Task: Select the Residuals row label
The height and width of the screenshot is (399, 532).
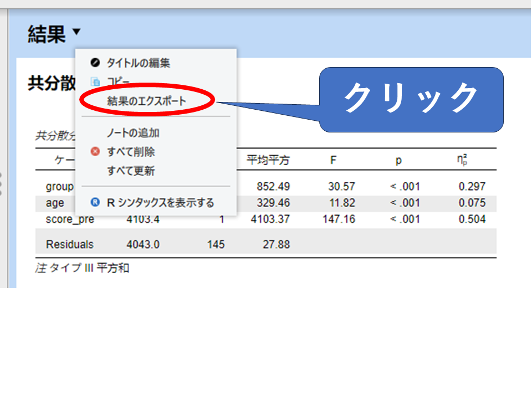Action: pos(70,244)
